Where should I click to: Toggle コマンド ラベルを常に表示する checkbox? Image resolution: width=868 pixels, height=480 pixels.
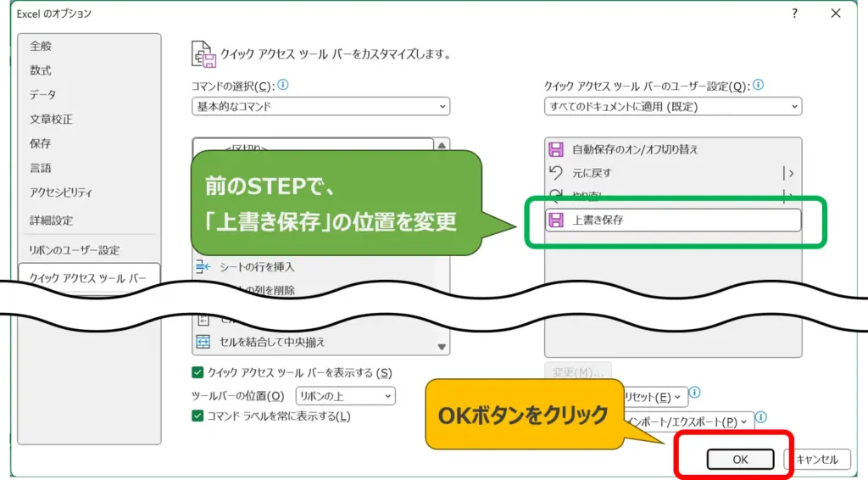[x=198, y=416]
